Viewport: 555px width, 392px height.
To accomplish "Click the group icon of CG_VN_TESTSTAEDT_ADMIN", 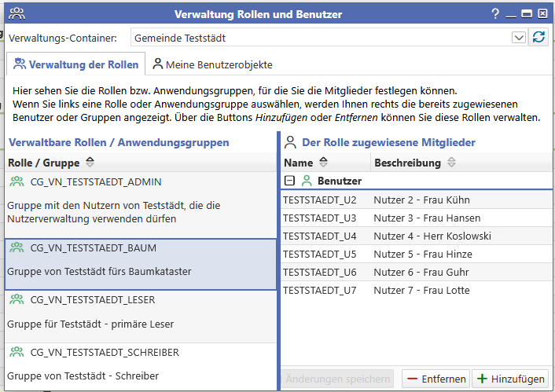I will [17, 181].
